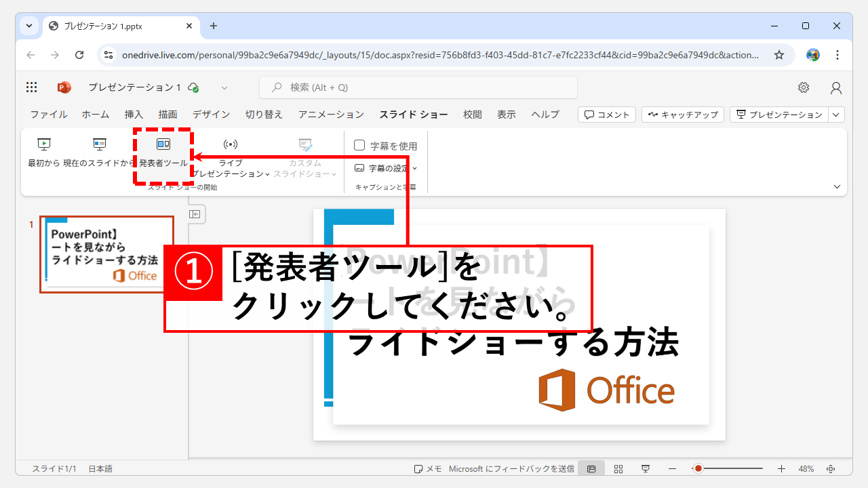This screenshot has height=488, width=868.
Task: Zoom in with the plus button
Action: coord(781,469)
